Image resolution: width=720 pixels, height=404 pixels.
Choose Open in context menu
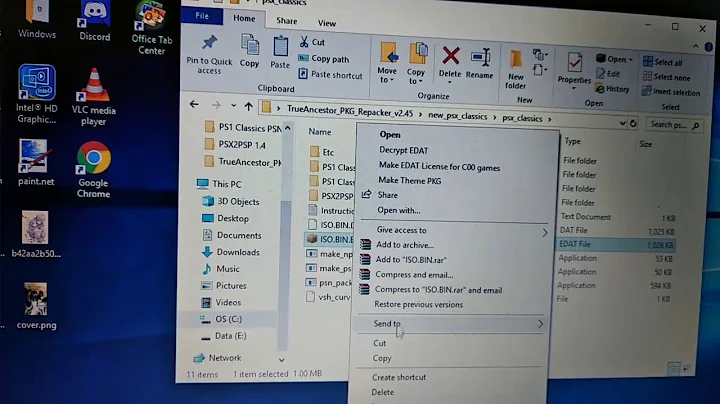coord(390,135)
